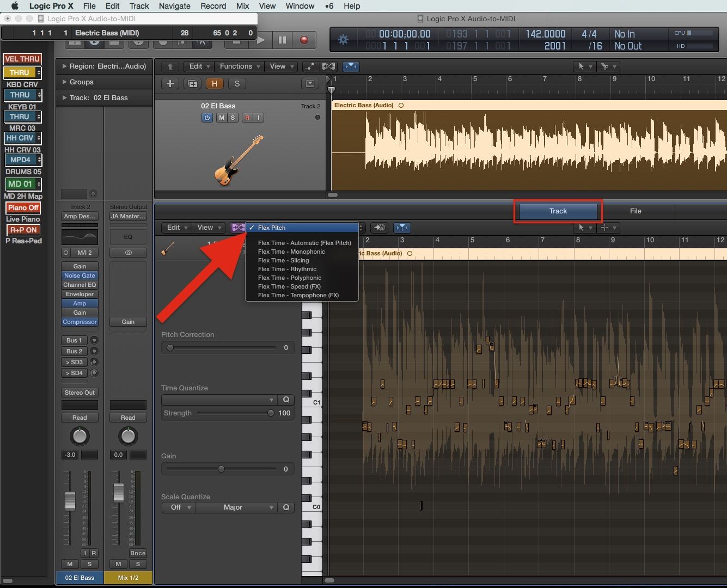This screenshot has width=727, height=588.
Task: Duplicate track with the duplicate icon
Action: pyautogui.click(x=192, y=84)
